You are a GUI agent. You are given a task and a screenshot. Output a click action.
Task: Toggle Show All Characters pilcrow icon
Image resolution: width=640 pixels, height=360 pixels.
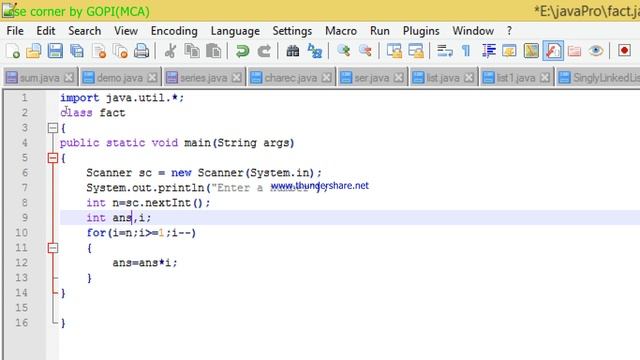(x=466, y=51)
